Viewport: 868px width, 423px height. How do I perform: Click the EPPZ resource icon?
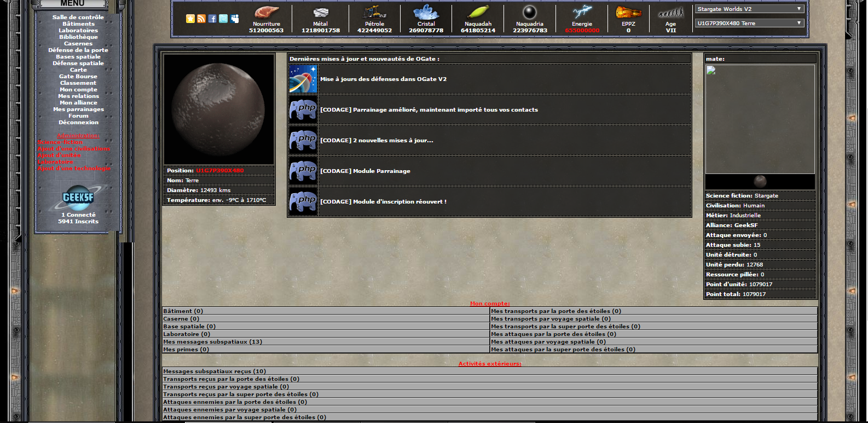tap(628, 12)
